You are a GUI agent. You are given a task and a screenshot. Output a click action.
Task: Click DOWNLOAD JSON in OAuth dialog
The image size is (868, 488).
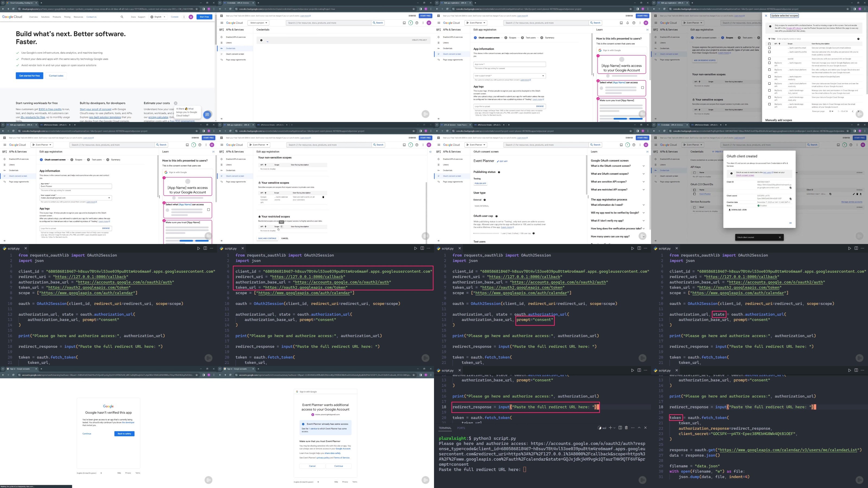738,210
